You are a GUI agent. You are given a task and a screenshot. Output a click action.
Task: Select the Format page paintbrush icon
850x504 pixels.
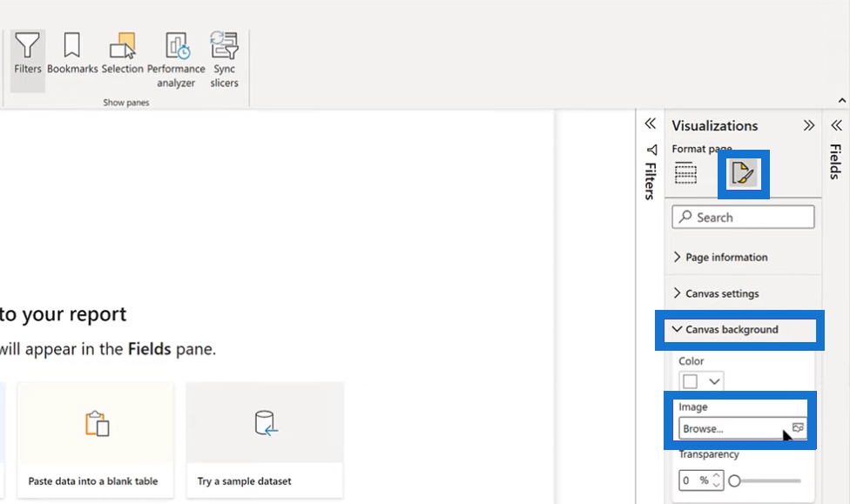click(743, 174)
